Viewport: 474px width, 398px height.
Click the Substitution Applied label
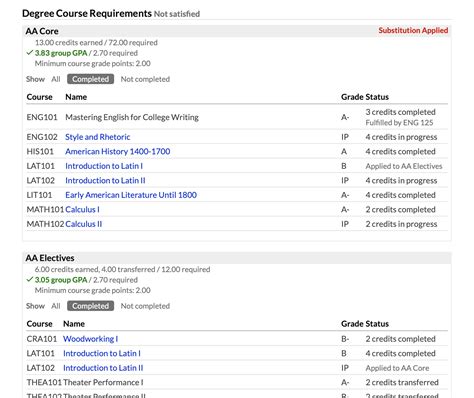[413, 30]
